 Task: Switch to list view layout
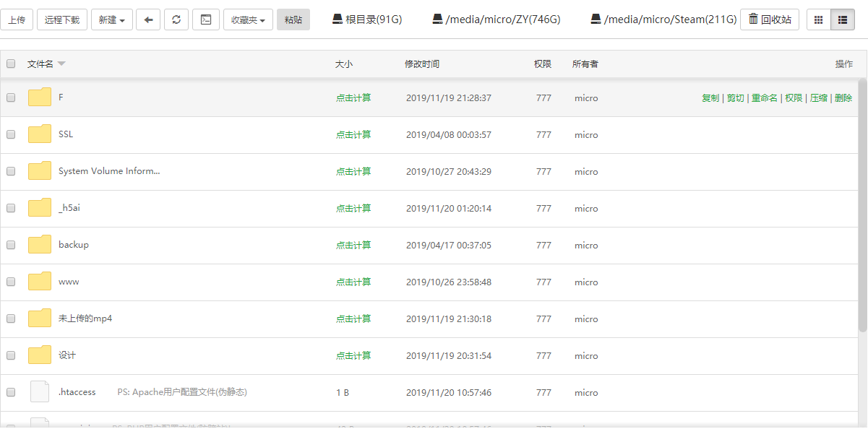(x=843, y=19)
